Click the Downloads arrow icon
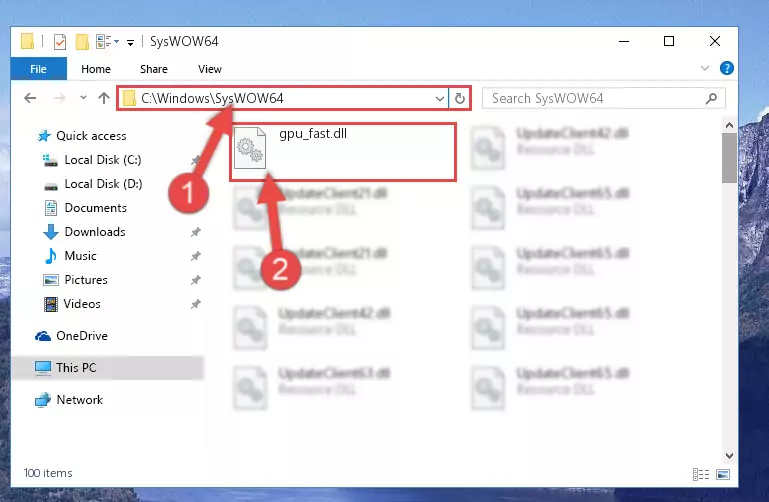 (x=51, y=232)
